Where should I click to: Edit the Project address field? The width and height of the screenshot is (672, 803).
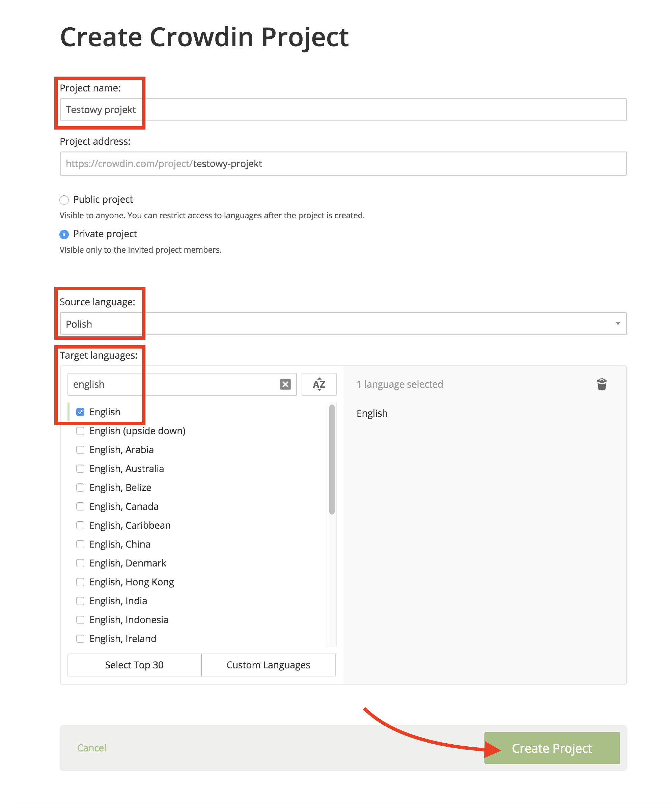pyautogui.click(x=382, y=164)
